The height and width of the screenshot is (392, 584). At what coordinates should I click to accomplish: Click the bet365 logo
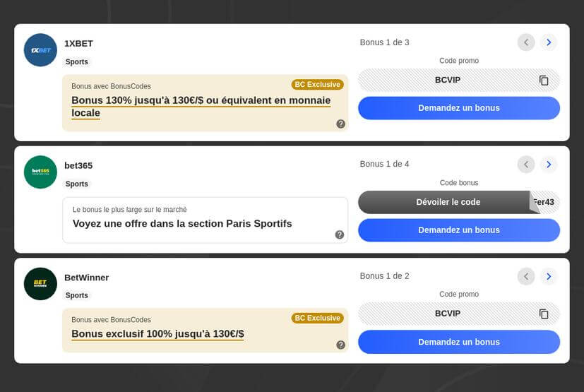pyautogui.click(x=40, y=172)
